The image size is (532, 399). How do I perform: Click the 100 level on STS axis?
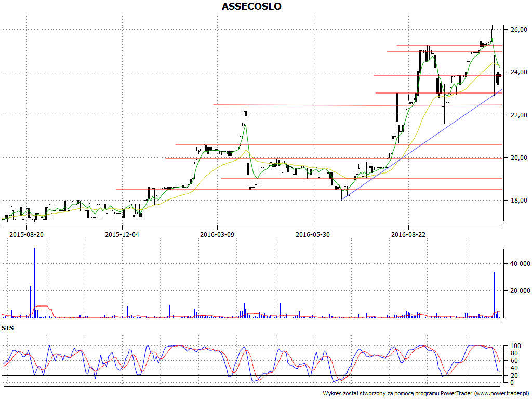pyautogui.click(x=515, y=346)
